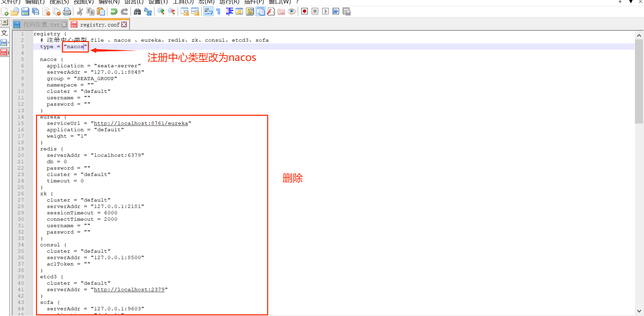The height and width of the screenshot is (316, 644).
Task: Place cursor in the "nacos" type value
Action: tap(75, 47)
